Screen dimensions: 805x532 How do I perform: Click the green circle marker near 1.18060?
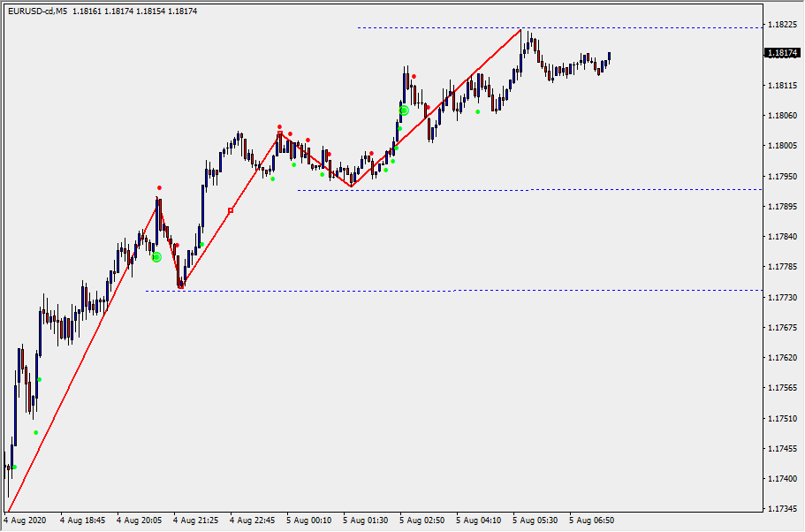(404, 110)
